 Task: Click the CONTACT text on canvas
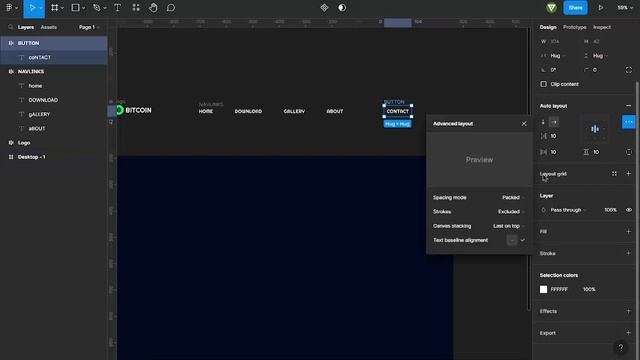[x=398, y=111]
